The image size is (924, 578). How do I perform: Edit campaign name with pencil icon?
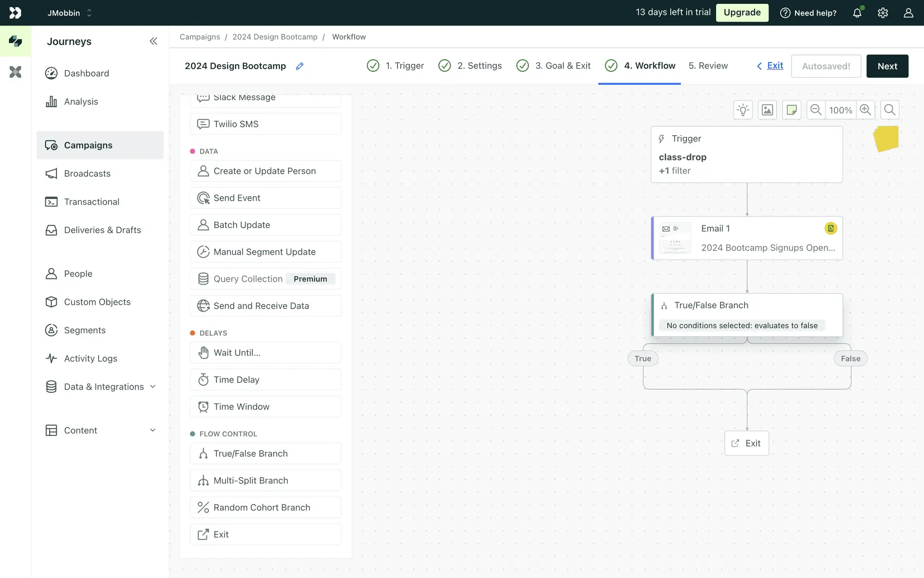pos(300,66)
